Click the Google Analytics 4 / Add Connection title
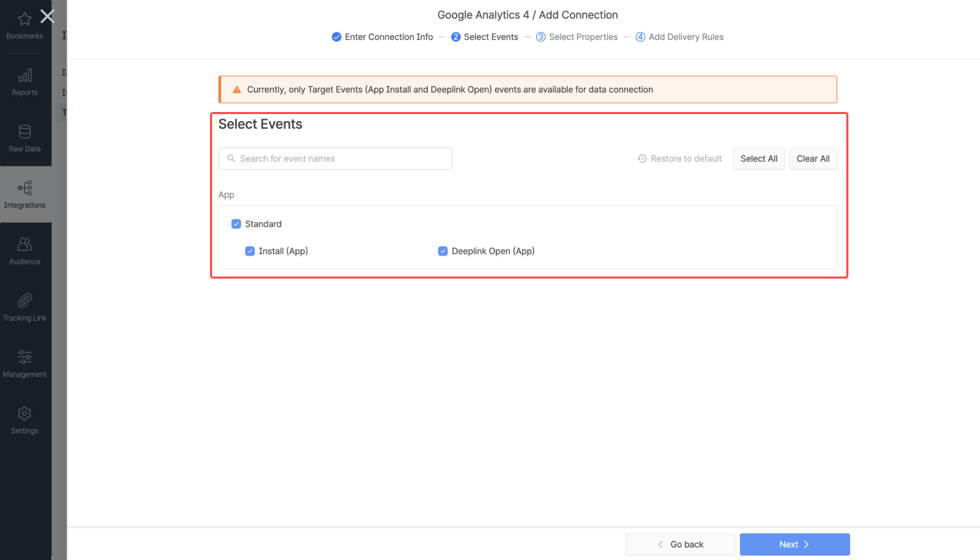 pyautogui.click(x=528, y=15)
